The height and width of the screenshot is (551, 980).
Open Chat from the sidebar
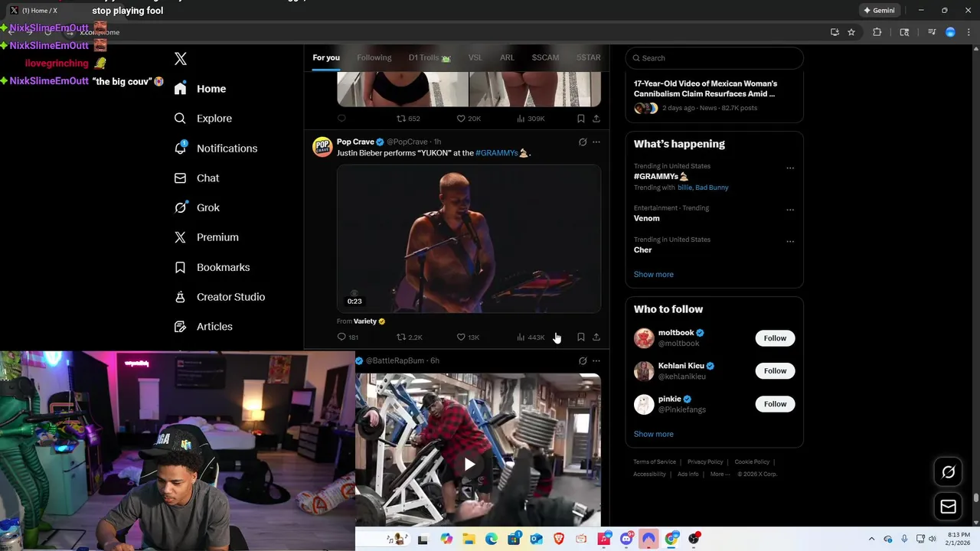pyautogui.click(x=196, y=178)
